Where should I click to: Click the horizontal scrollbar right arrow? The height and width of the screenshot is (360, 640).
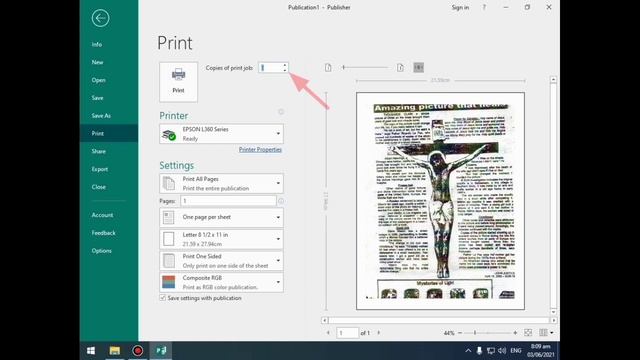click(x=553, y=320)
